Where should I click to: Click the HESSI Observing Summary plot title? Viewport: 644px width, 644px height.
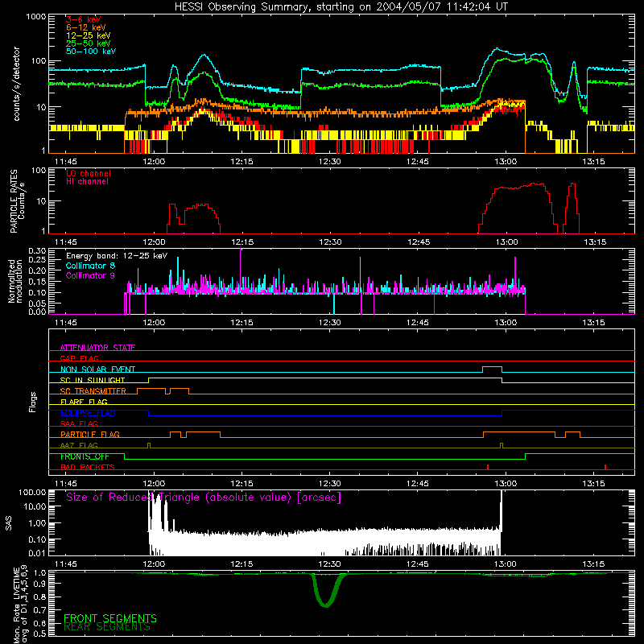click(341, 7)
